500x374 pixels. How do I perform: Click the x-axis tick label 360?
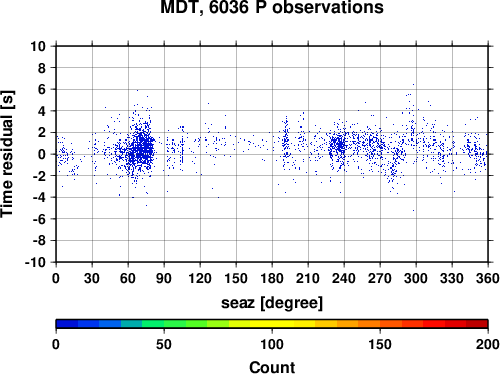[488, 278]
